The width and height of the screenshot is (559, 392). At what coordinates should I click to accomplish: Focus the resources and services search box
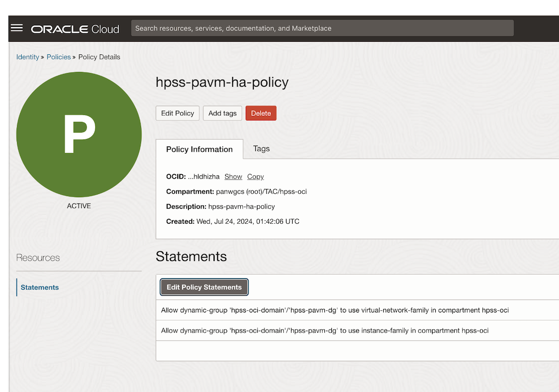tap(322, 28)
